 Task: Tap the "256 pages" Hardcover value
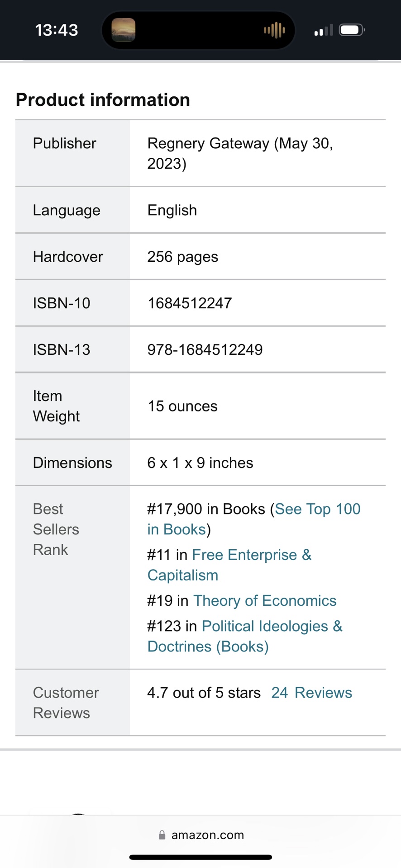[x=183, y=257]
